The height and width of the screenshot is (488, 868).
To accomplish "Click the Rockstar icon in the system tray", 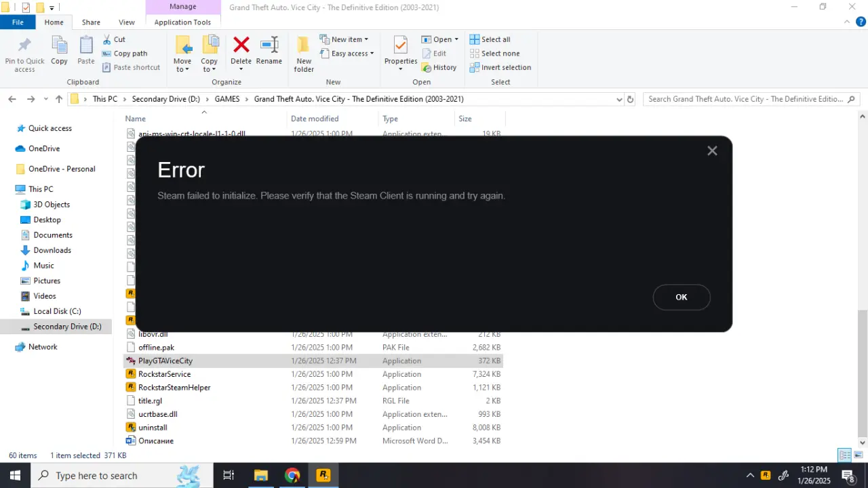I will pyautogui.click(x=766, y=475).
